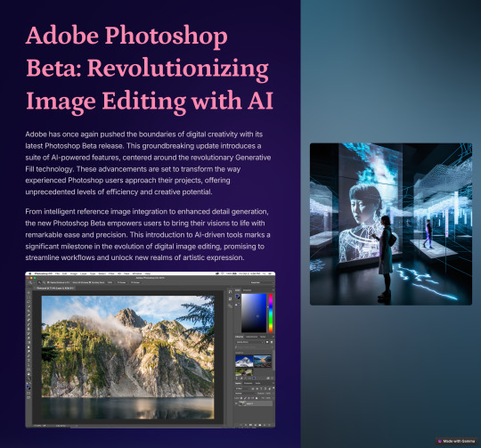Screen dimensions: 481x448
Task: Open the Edit menu in Photoshop screenshot
Action: 64,273
